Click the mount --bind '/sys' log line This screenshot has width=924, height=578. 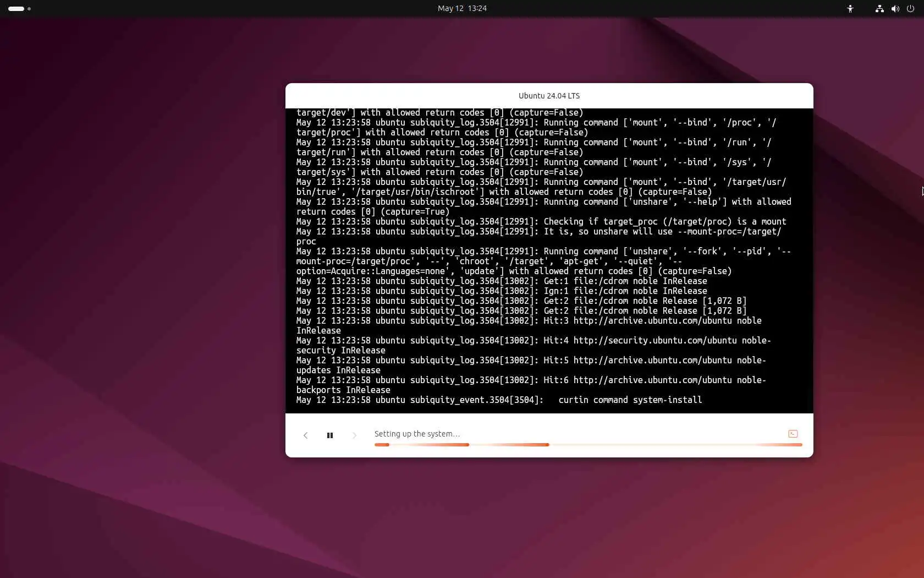[534, 167]
